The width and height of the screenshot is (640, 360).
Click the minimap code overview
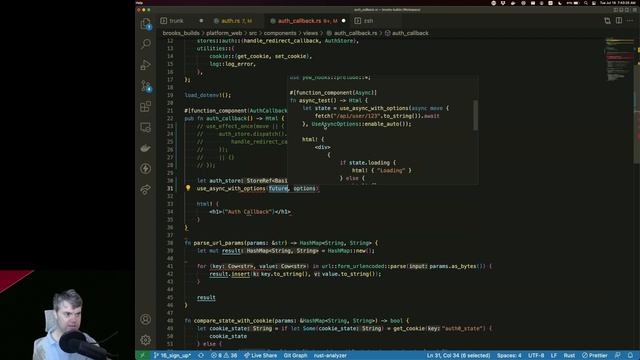[620, 60]
